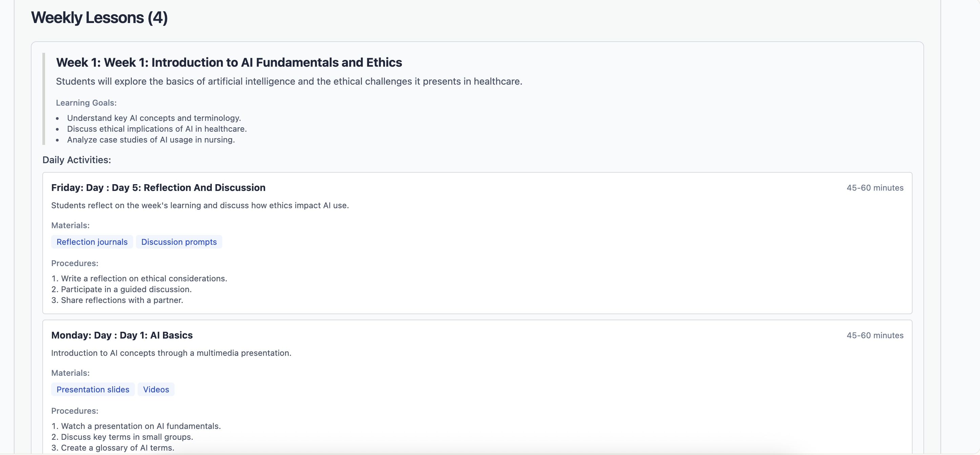Select the Daily Activities section heading
980x455 pixels.
click(x=76, y=160)
